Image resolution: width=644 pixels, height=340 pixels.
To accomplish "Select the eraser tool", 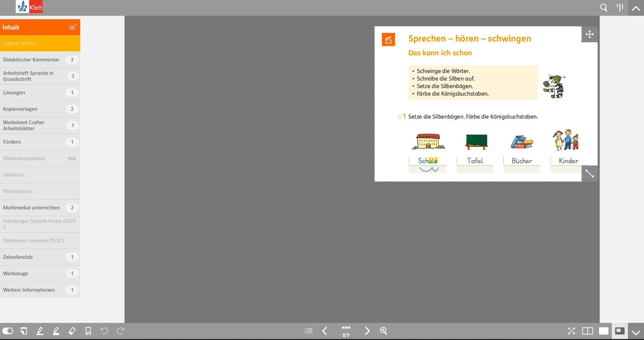I will coord(72,331).
